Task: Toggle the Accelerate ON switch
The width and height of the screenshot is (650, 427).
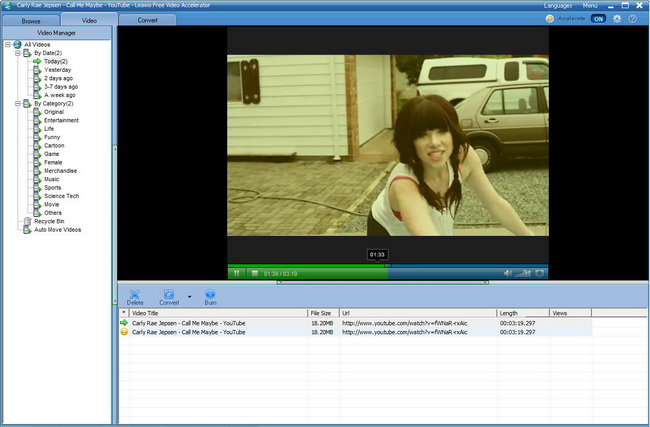Action: [598, 19]
